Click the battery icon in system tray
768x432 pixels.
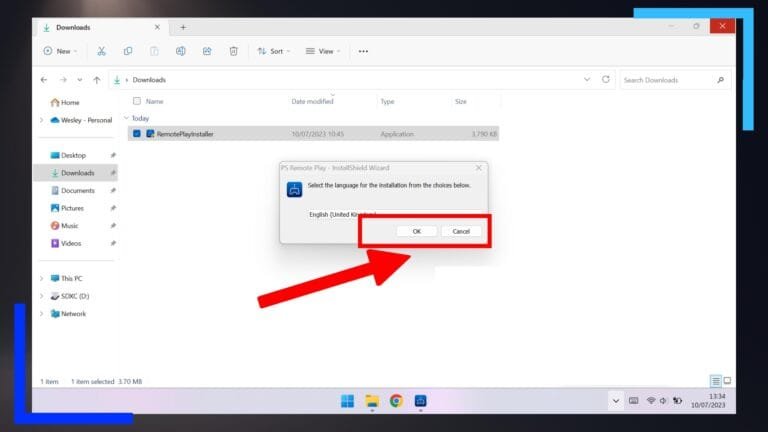click(x=677, y=401)
